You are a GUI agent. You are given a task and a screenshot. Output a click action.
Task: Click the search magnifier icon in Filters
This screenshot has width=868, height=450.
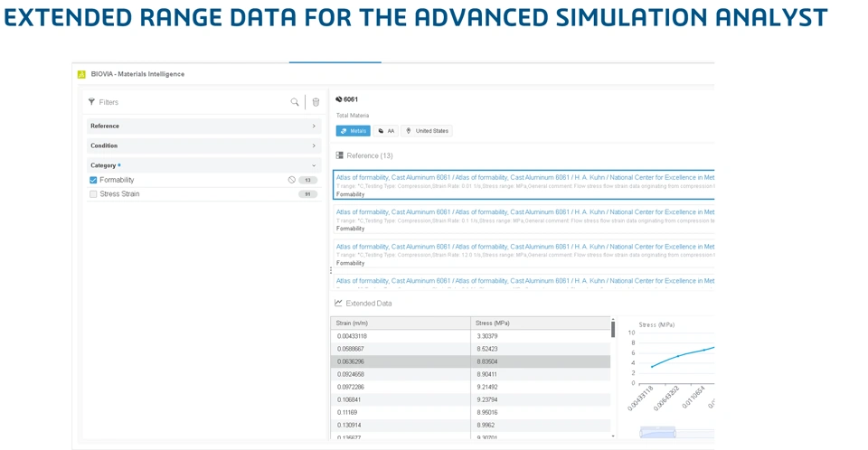tap(295, 102)
